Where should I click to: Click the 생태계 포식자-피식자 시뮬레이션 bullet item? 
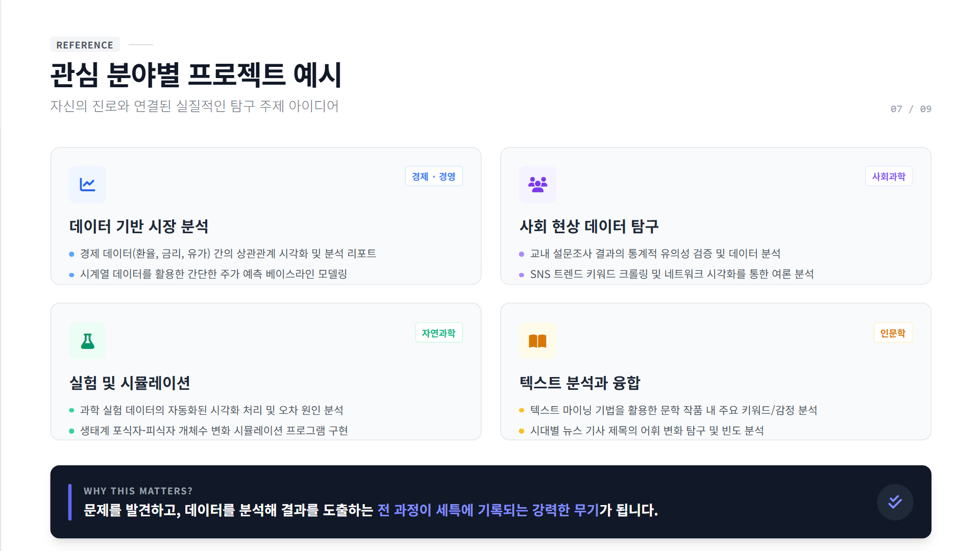point(214,431)
